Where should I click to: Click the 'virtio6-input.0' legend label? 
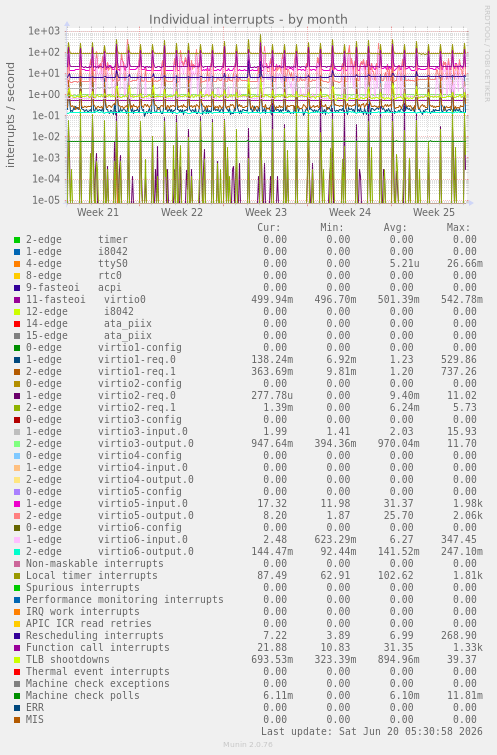point(143,540)
